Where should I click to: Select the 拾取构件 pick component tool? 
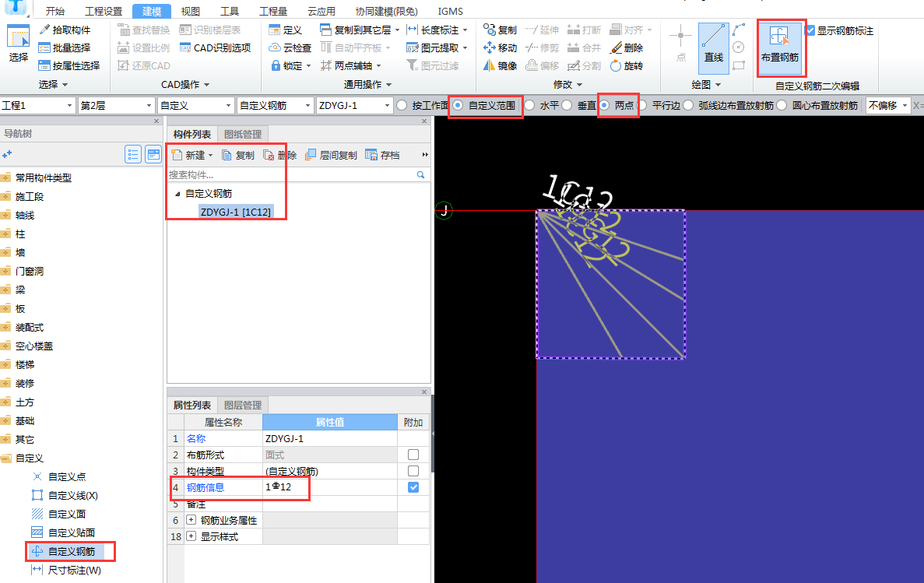point(65,30)
